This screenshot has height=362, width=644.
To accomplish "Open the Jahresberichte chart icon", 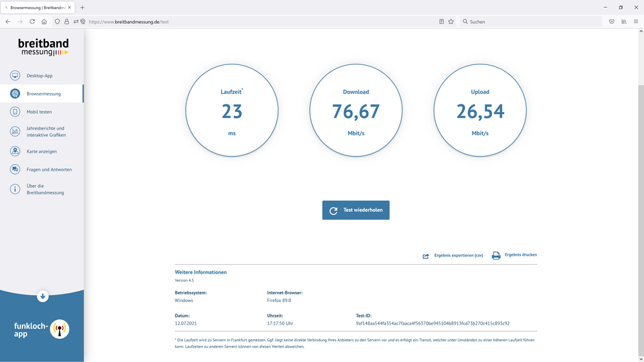I will (15, 131).
